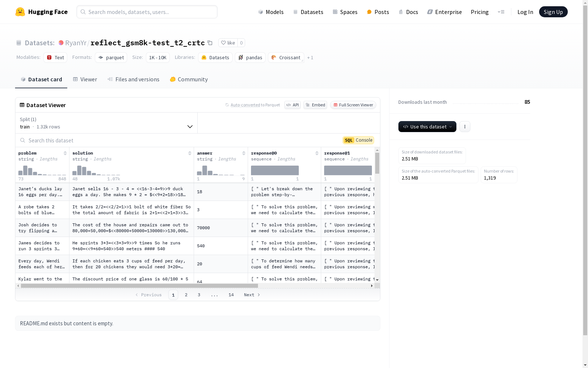Open the Datasets nav item
Screen dimensions: 588x368
(x=308, y=12)
